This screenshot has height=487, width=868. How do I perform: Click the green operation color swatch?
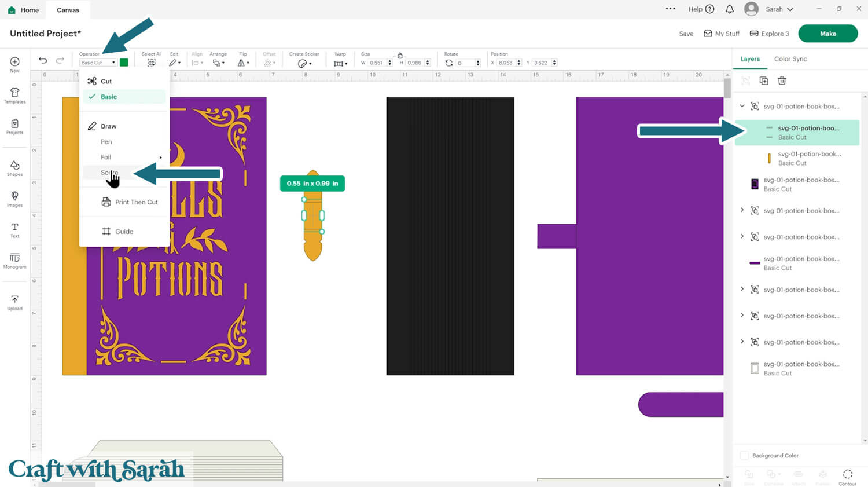(x=124, y=63)
